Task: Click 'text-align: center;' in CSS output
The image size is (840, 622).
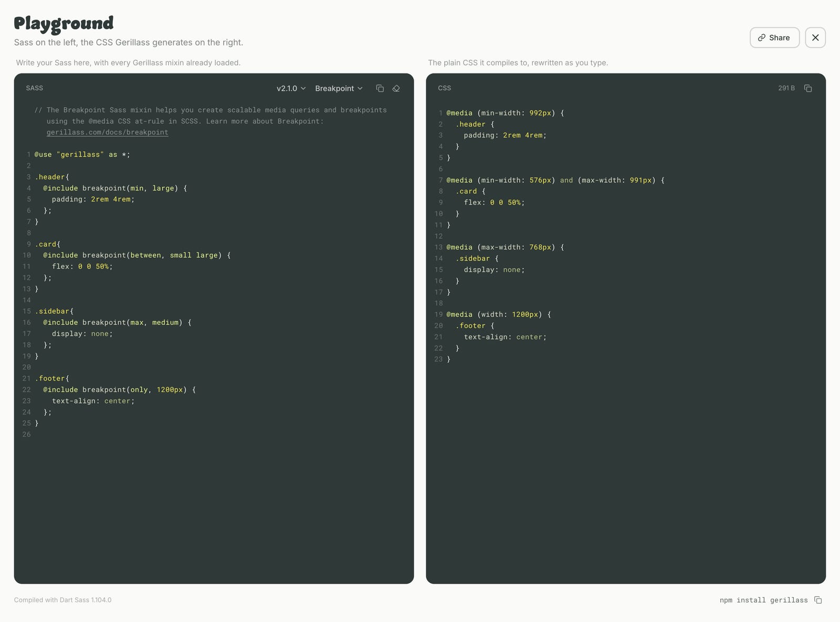Action: click(x=505, y=337)
